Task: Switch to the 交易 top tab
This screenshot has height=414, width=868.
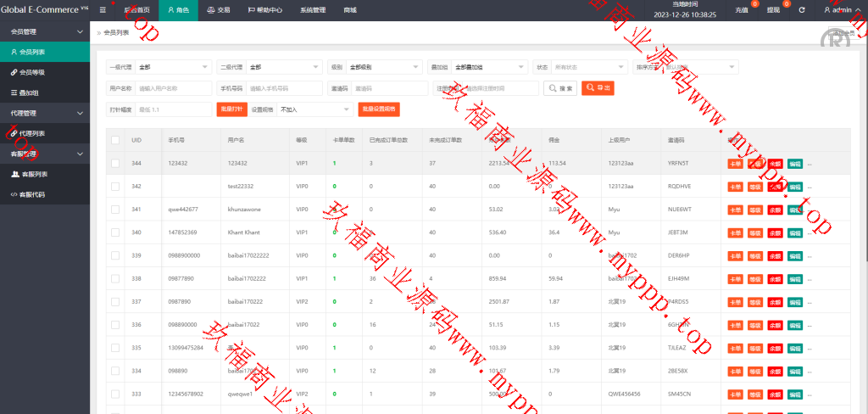Action: pyautogui.click(x=219, y=10)
